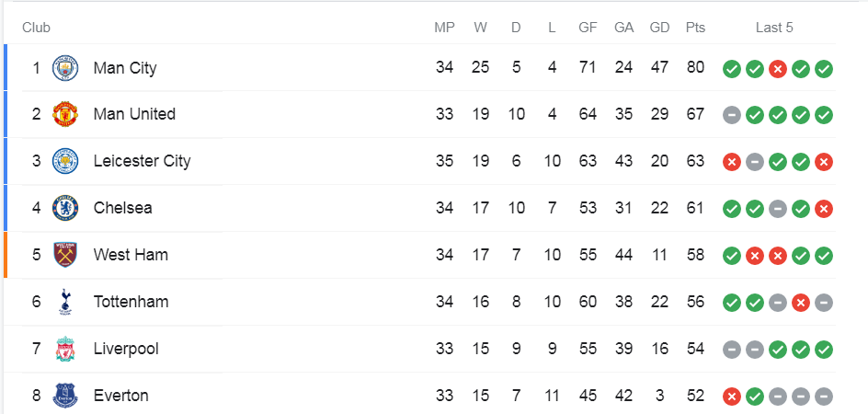Select the Leicester City team name
The height and width of the screenshot is (414, 868).
[x=142, y=161]
